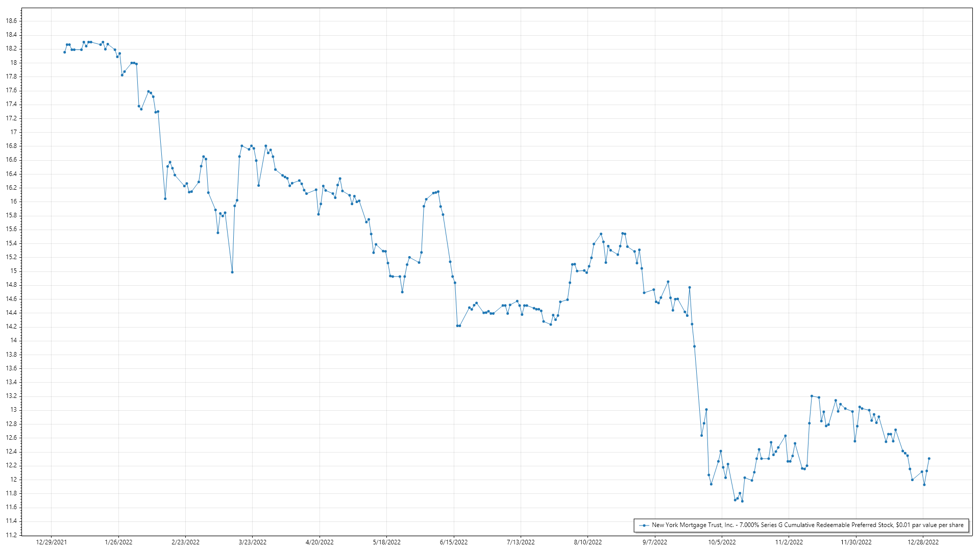Click the mid-March data point dipping to 15

point(232,272)
